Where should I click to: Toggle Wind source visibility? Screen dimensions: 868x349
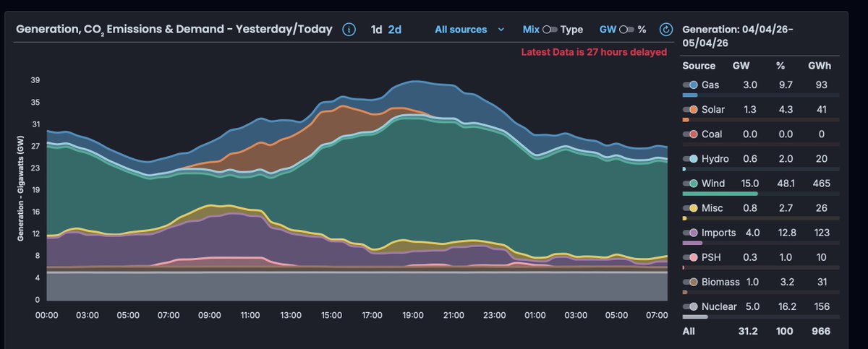click(690, 184)
